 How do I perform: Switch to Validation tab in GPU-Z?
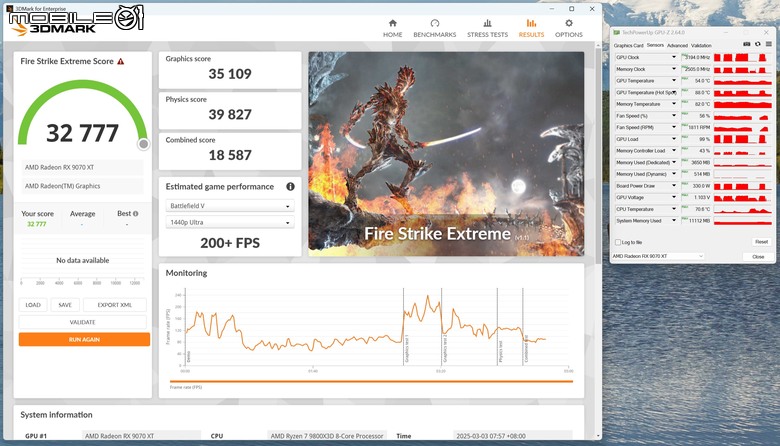701,45
